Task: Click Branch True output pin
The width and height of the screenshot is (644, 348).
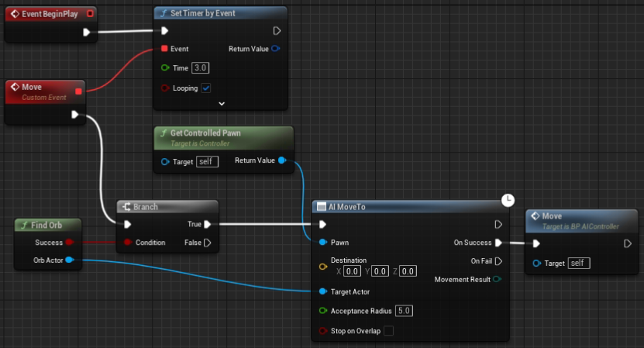Action: [x=208, y=224]
